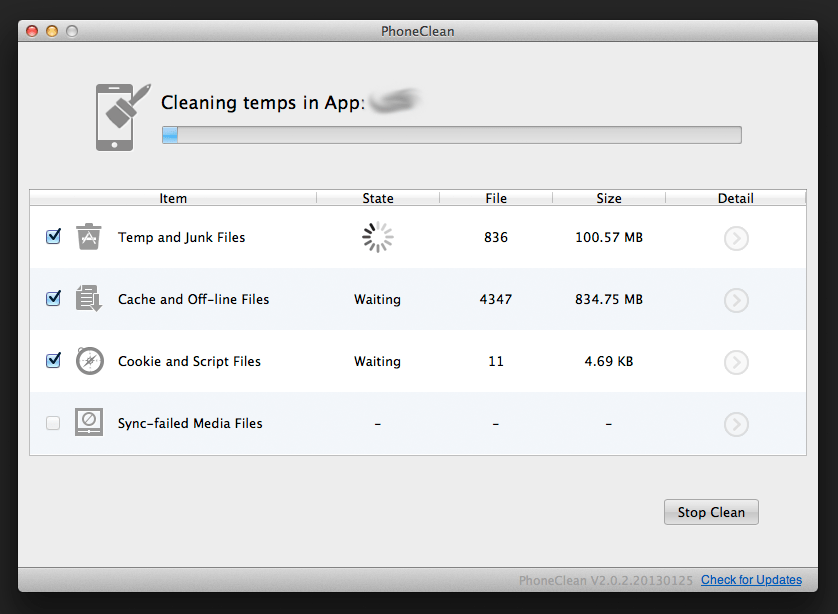This screenshot has width=838, height=614.
Task: Open details for Temp and Junk Files
Action: (x=736, y=238)
